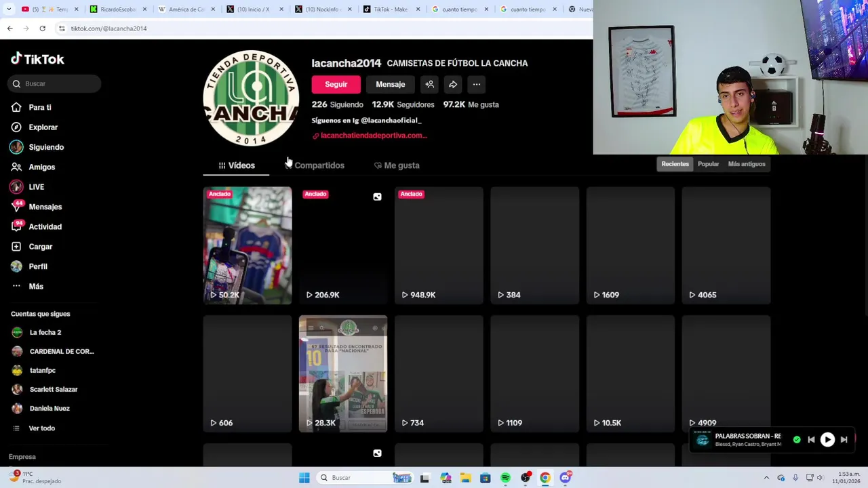This screenshot has height=488, width=868.
Task: Open Actividad notifications
Action: 45,226
